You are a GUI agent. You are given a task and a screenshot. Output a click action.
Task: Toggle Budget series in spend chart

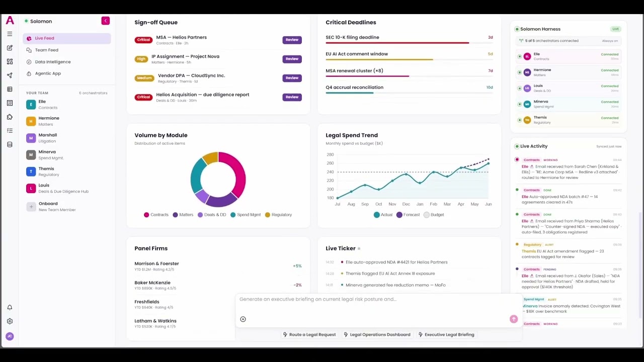pyautogui.click(x=434, y=215)
